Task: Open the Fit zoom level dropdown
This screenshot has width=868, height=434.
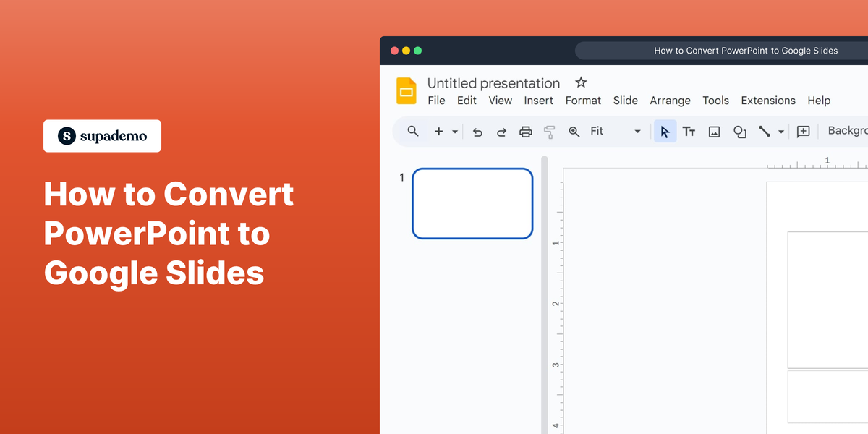Action: (616, 131)
